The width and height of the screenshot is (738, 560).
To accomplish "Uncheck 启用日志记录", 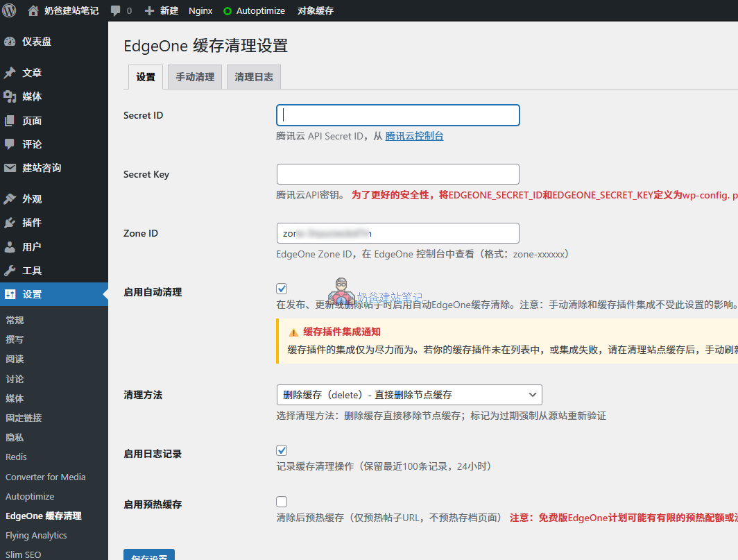I will tap(282, 450).
